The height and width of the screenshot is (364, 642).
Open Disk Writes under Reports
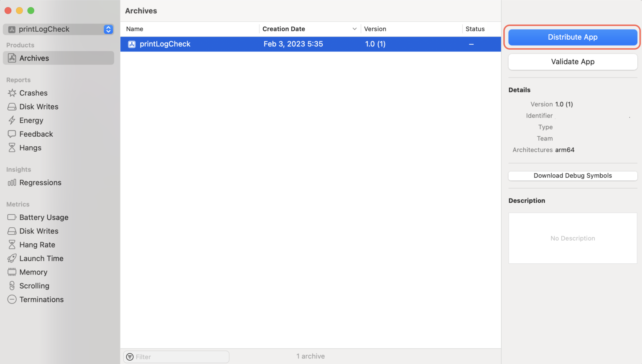click(39, 107)
